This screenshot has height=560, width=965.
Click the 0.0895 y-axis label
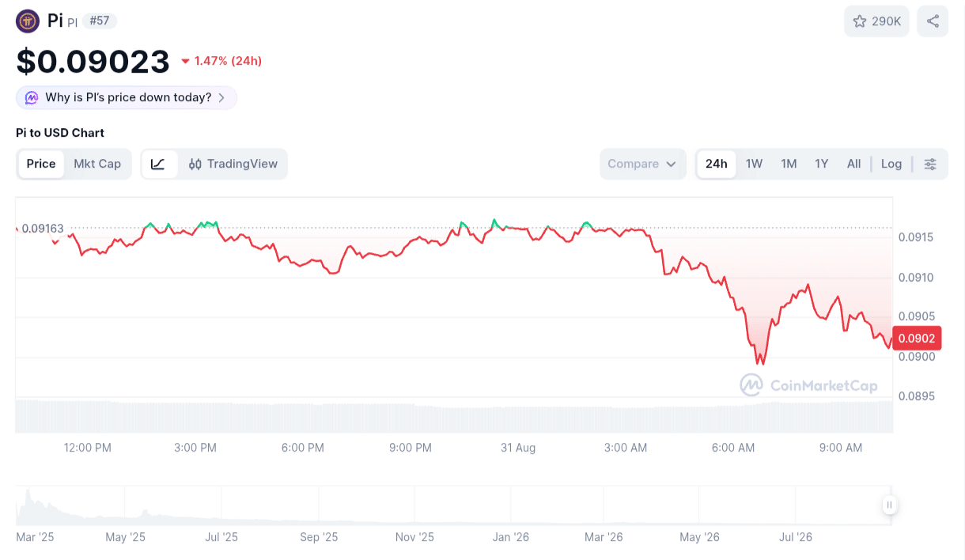tap(917, 396)
